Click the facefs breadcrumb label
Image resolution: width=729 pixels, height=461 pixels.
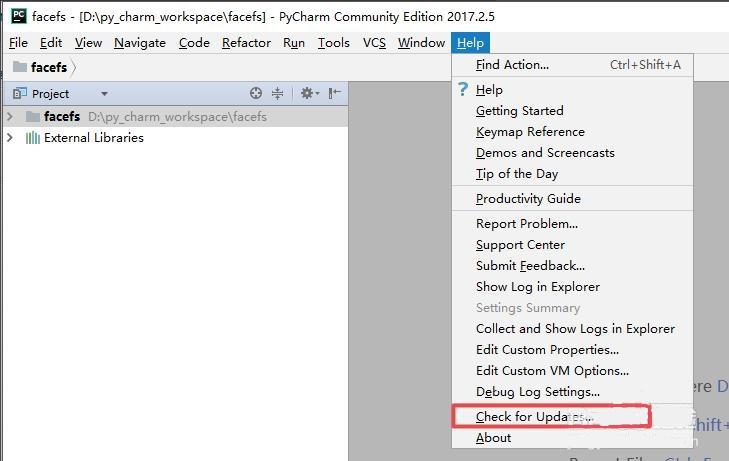tap(49, 67)
